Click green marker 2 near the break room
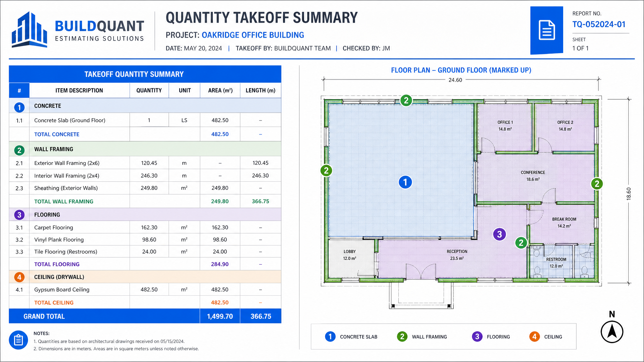The height and width of the screenshot is (362, 644). pyautogui.click(x=521, y=243)
